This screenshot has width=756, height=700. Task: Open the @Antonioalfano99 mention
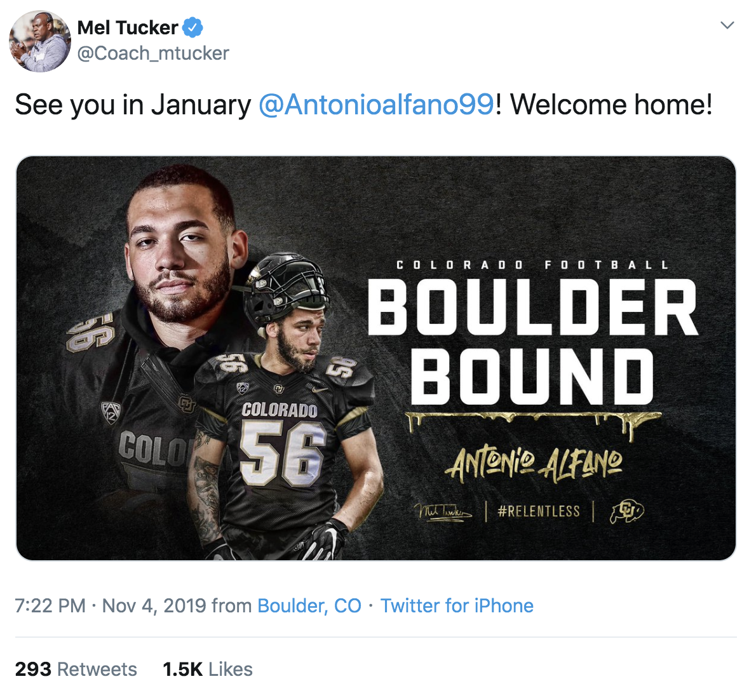coord(377,104)
